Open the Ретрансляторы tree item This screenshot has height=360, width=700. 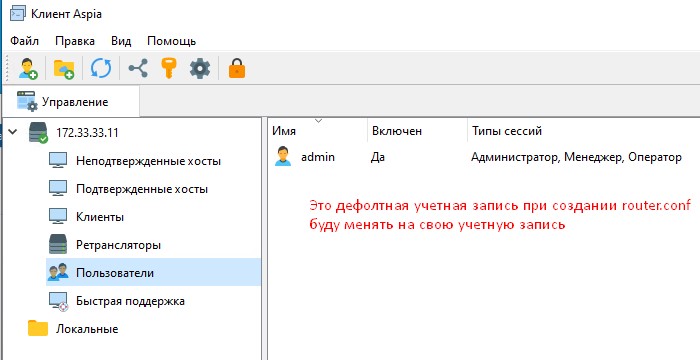118,245
